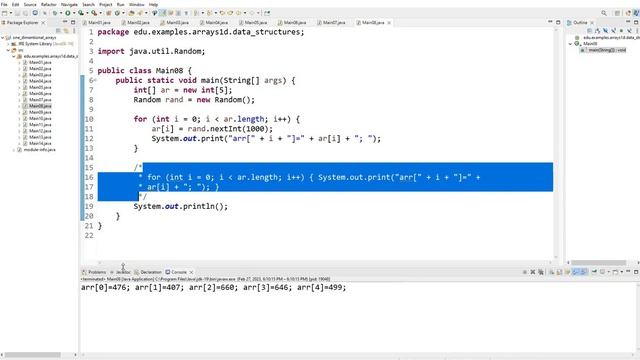Toggle Scroll Lock in Console toolbar
Image resolution: width=640 pixels, height=360 pixels.
tap(559, 272)
